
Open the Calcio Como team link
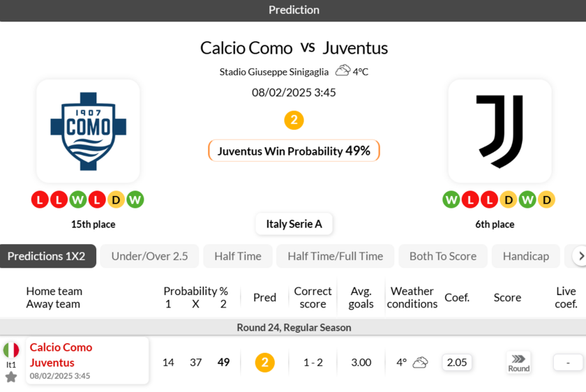point(61,347)
